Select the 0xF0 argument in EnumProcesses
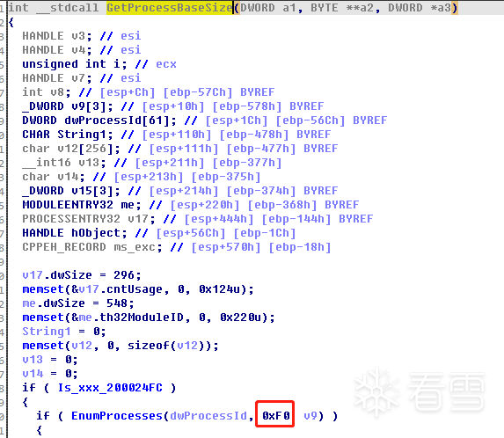Image resolution: width=504 pixels, height=438 pixels. click(x=276, y=416)
